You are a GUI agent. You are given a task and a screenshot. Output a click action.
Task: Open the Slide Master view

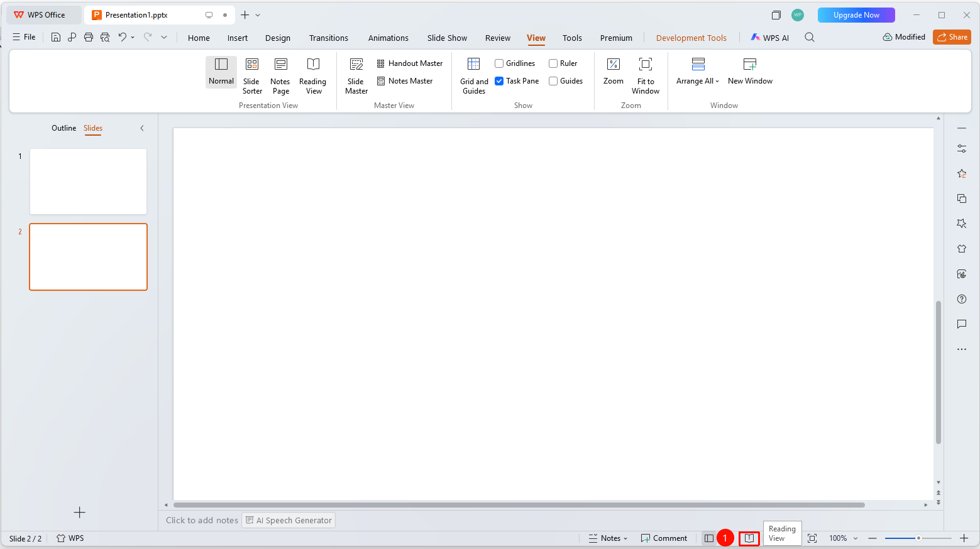pos(356,75)
